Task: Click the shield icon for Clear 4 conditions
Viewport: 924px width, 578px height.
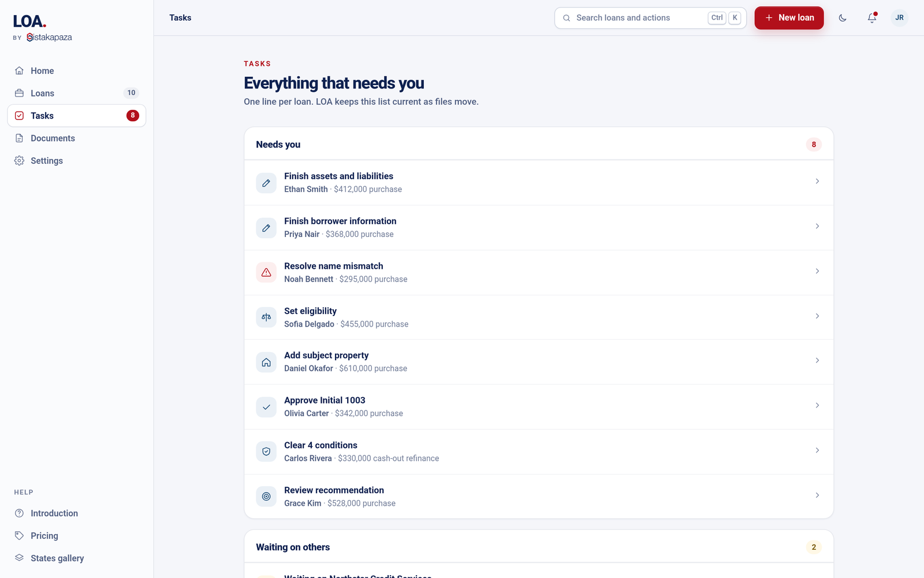Action: point(266,451)
